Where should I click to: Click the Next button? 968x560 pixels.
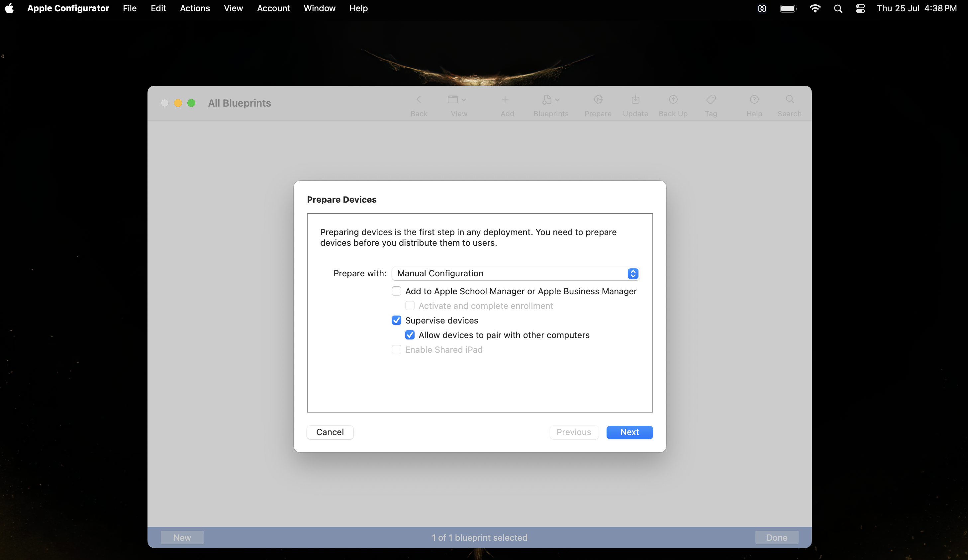tap(629, 432)
